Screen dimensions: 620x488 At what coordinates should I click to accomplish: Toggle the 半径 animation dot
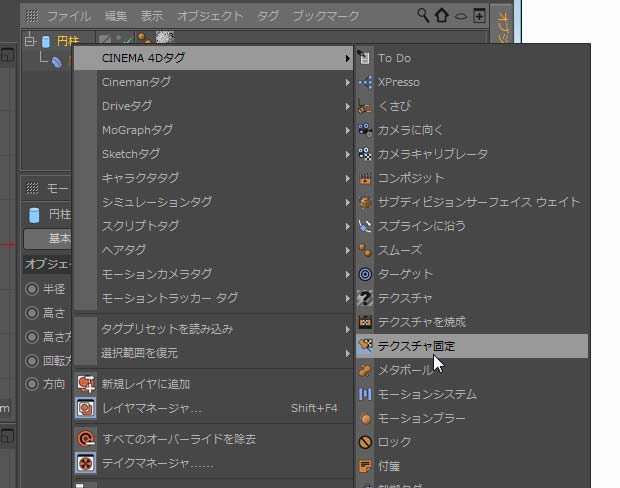(32, 289)
